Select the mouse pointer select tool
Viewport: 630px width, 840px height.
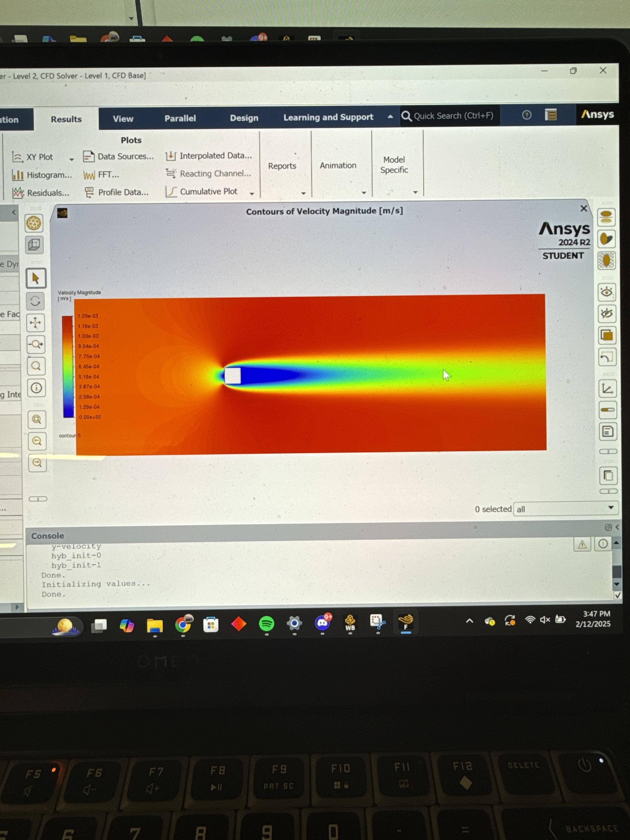36,278
